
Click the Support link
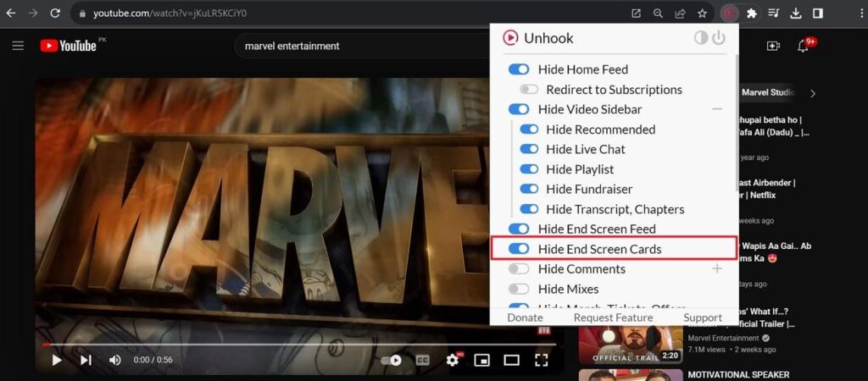(703, 317)
